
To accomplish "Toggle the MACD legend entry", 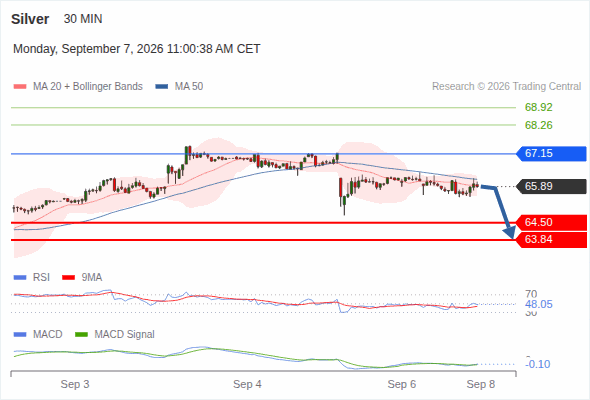I will tap(38, 335).
